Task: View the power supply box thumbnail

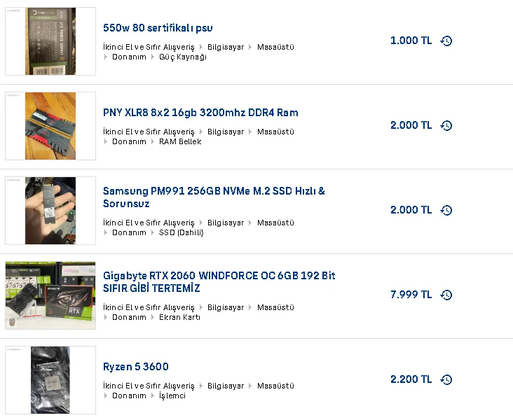Action: coord(50,41)
